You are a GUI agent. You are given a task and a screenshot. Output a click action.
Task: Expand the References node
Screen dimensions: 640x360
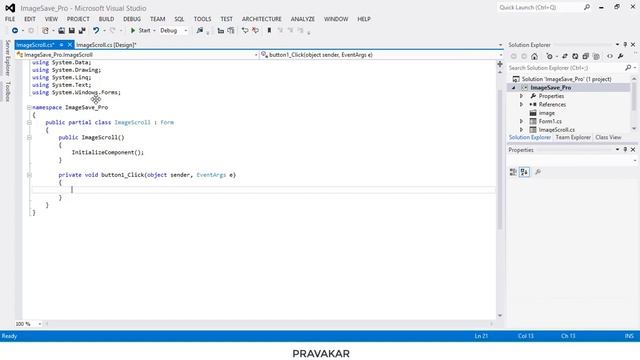(x=522, y=105)
